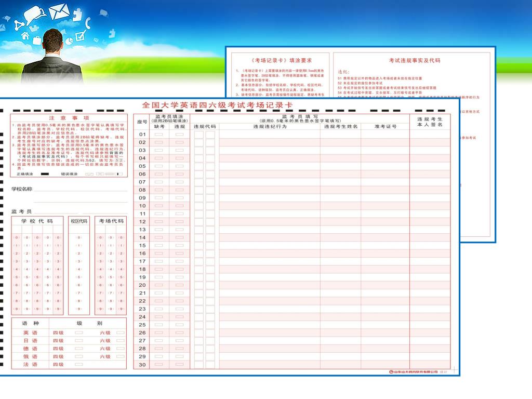Click first 违规代码 box for seat 01
Image resolution: width=532 pixels, height=399 pixels.
pos(199,135)
